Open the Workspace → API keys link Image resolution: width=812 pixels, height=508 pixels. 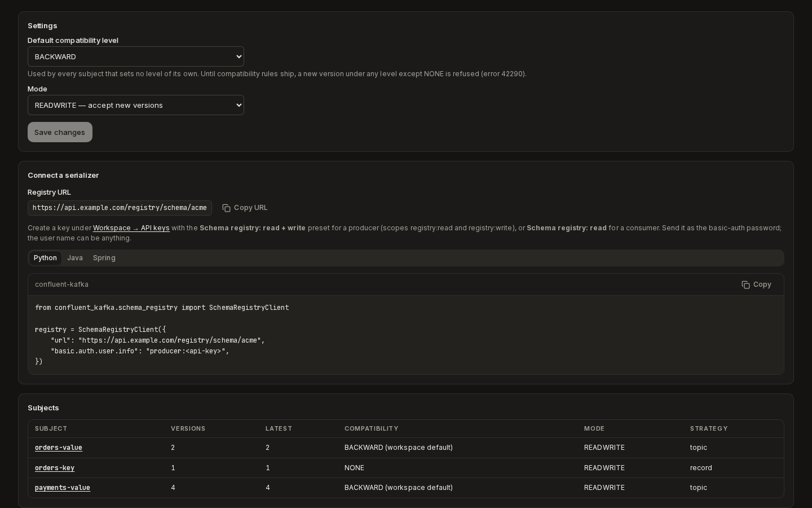[x=131, y=228]
